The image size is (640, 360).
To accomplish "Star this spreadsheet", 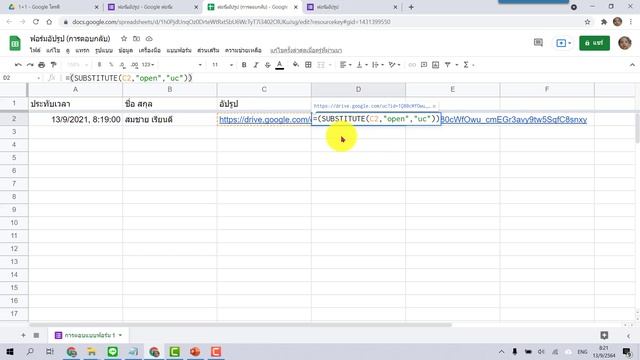I will click(124, 39).
